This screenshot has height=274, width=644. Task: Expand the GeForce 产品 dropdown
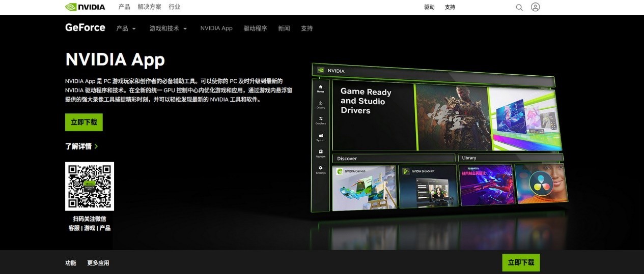coord(126,28)
